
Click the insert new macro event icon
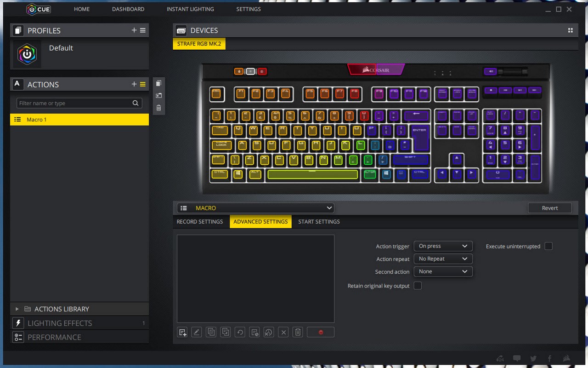click(x=182, y=332)
